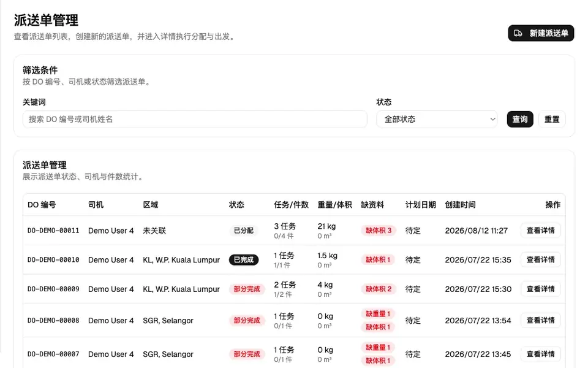
Task: Click the 状态 column header in table
Action: click(x=236, y=205)
